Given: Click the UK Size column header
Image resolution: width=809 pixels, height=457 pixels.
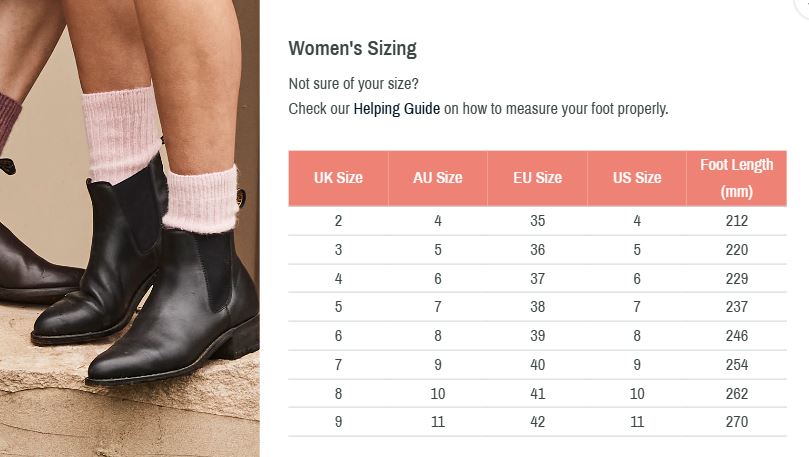Looking at the screenshot, I should coord(338,178).
